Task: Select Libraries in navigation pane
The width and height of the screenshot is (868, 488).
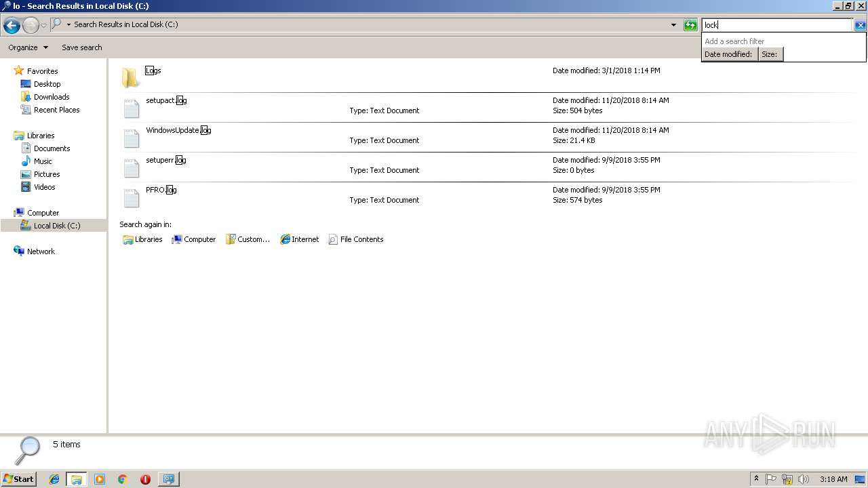Action: coord(41,136)
